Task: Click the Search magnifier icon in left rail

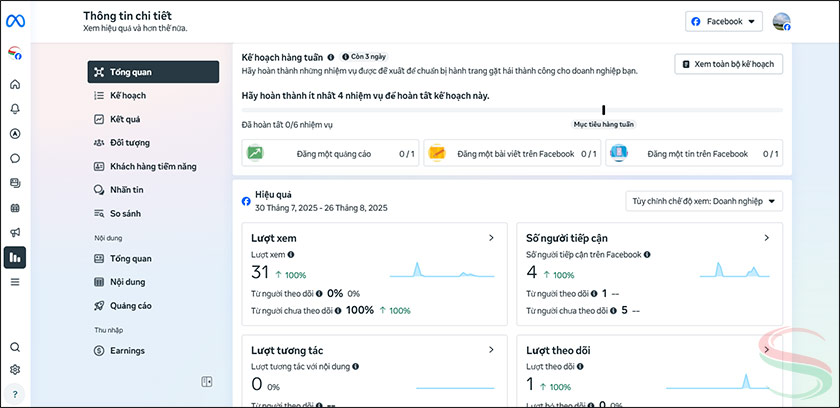Action: 15,347
